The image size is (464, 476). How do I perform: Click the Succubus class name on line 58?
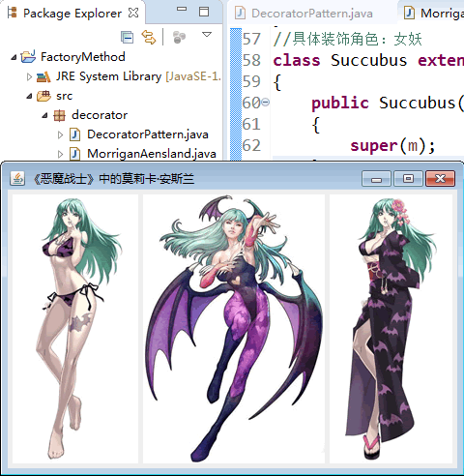pos(369,61)
